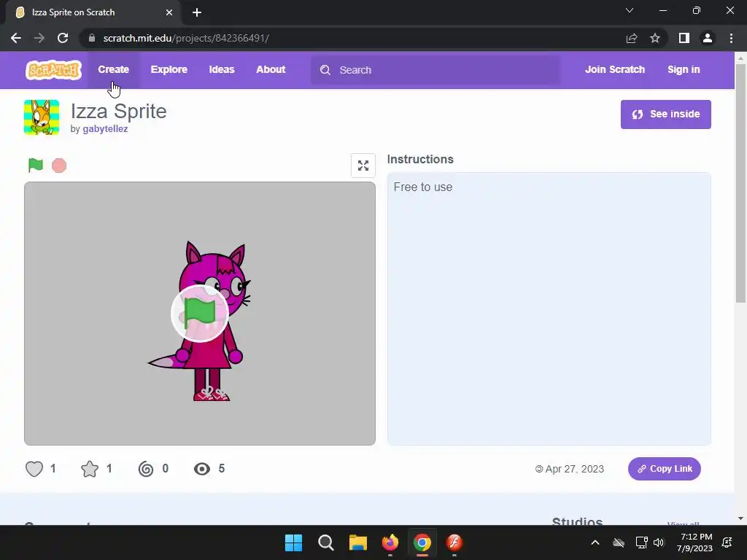The height and width of the screenshot is (560, 747).
Task: Open the Windows Start menu
Action: pos(293,542)
